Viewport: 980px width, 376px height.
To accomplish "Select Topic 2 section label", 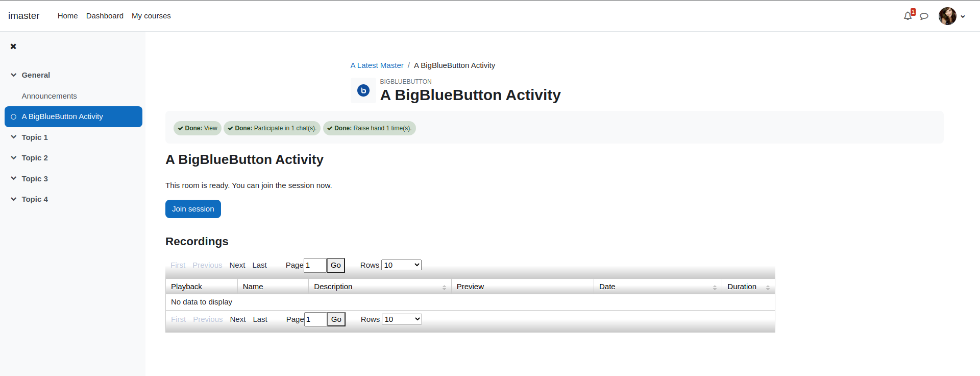I will point(35,158).
